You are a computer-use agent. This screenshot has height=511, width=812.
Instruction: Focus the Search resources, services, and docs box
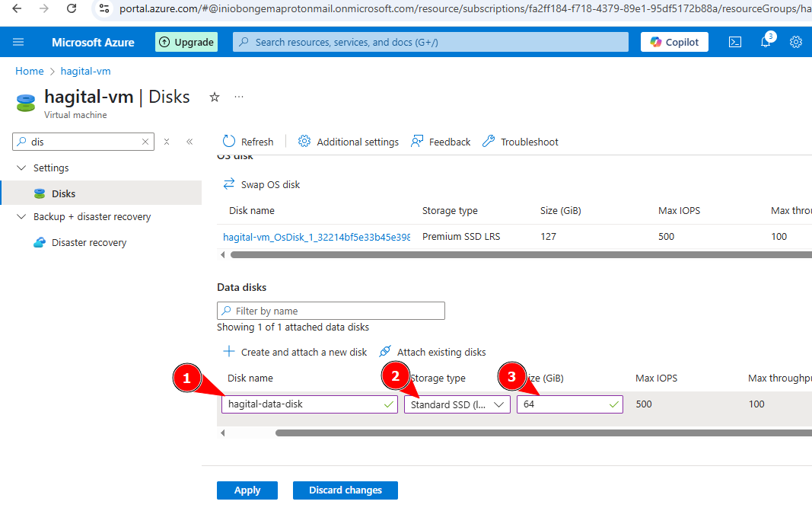pyautogui.click(x=430, y=42)
